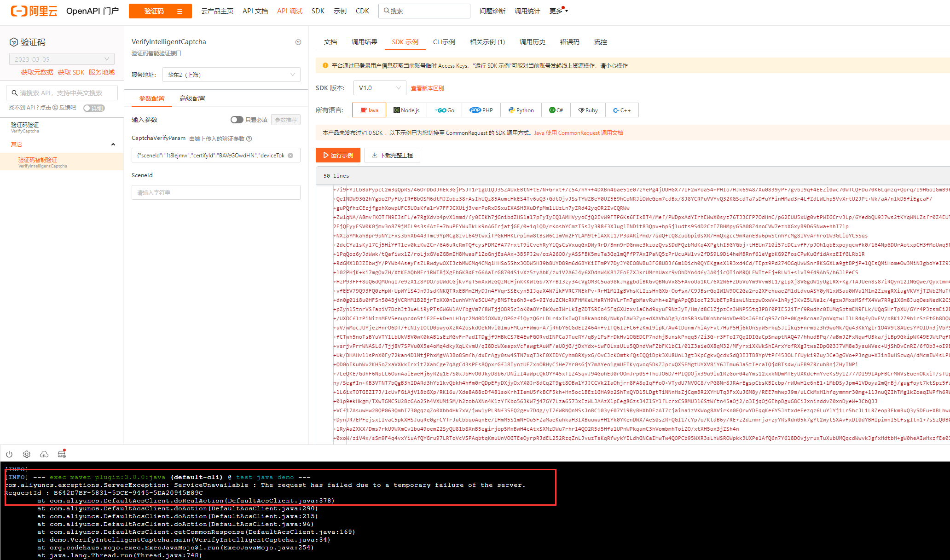The width and height of the screenshot is (950, 560).
Task: Click the 验证码 cube icon in sidebar header
Action: (x=14, y=42)
